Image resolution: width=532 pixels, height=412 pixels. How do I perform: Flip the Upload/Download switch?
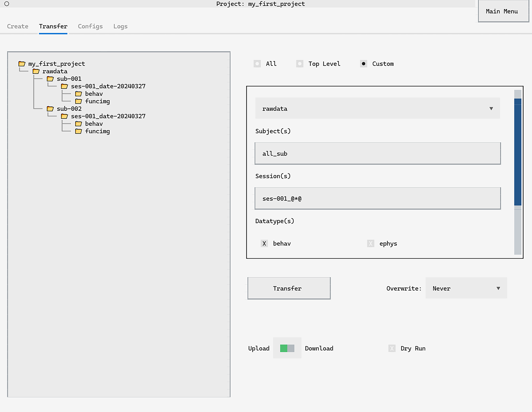click(x=287, y=348)
